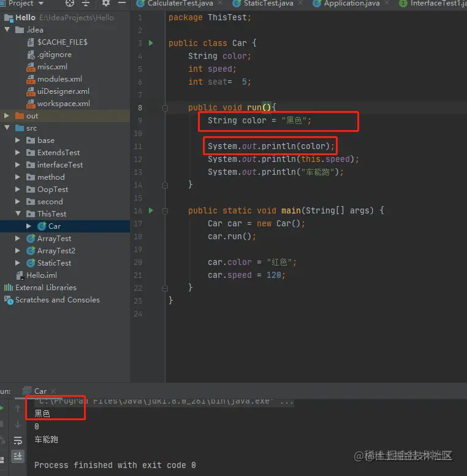This screenshot has width=467, height=476.
Task: Click fold end marker of run() method
Action: (165, 185)
